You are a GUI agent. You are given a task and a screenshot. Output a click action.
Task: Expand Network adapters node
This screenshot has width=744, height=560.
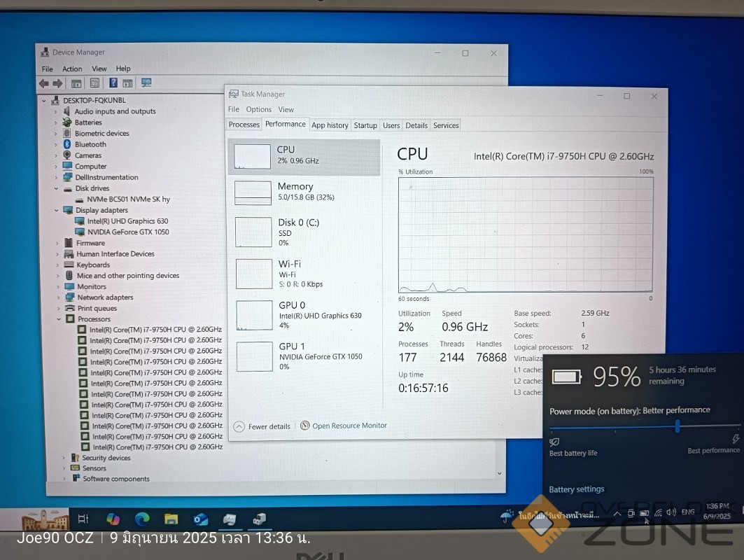[x=59, y=297]
